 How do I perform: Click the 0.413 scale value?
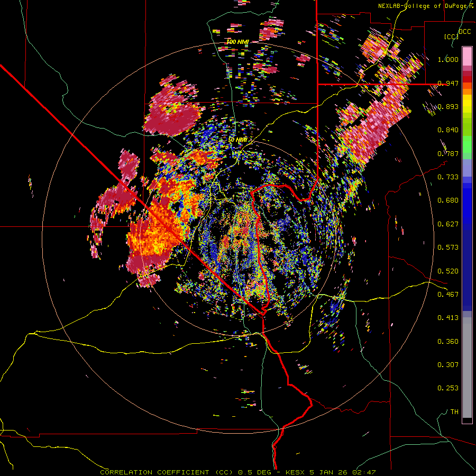tap(448, 318)
